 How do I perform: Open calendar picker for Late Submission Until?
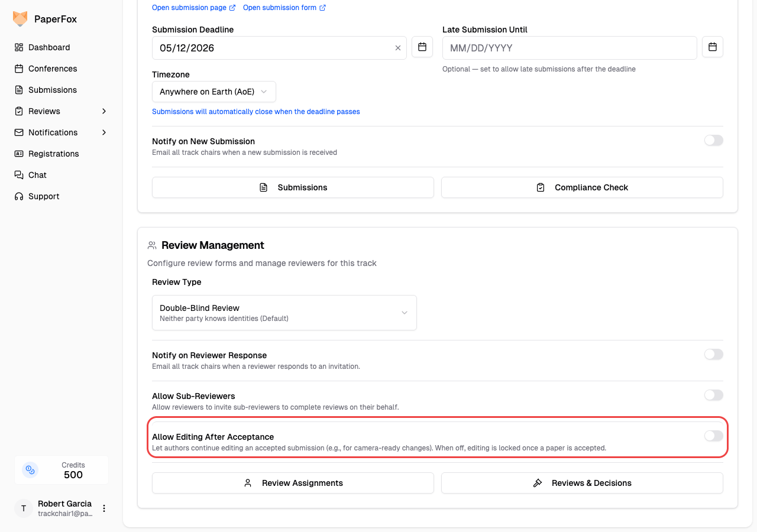pyautogui.click(x=713, y=47)
